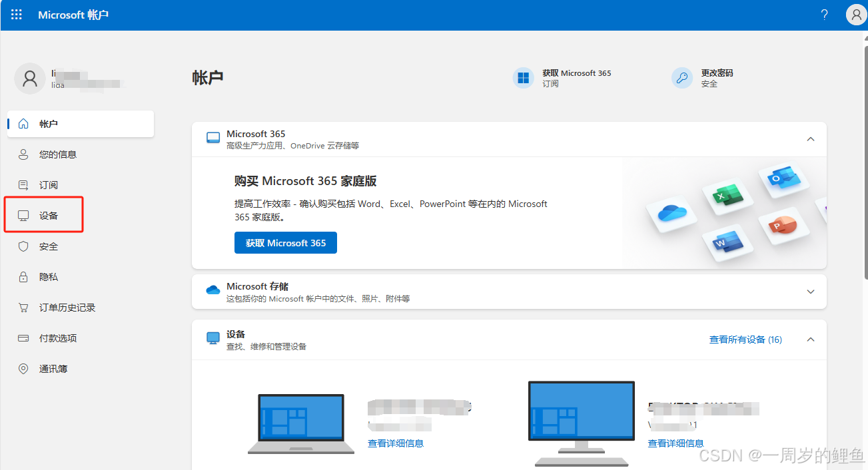868x470 pixels.
Task: Open 您的信息 page
Action: click(81, 154)
